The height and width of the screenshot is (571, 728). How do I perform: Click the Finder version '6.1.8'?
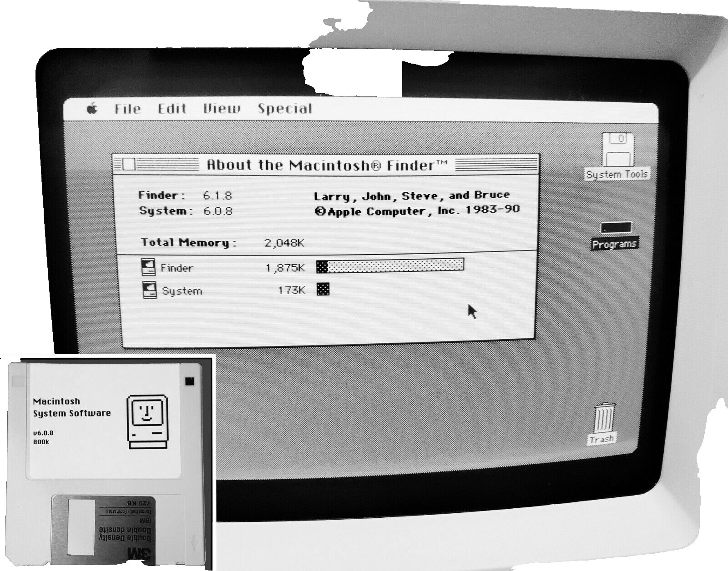tap(217, 196)
